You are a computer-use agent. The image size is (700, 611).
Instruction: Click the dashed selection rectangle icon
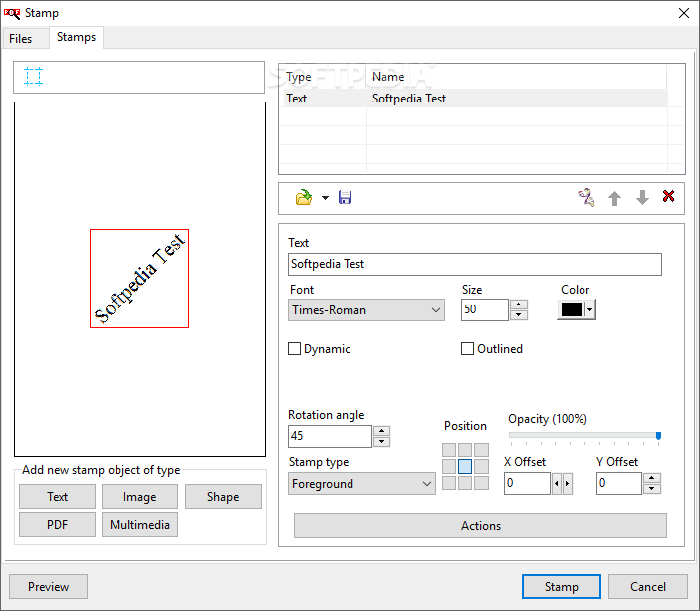point(33,76)
